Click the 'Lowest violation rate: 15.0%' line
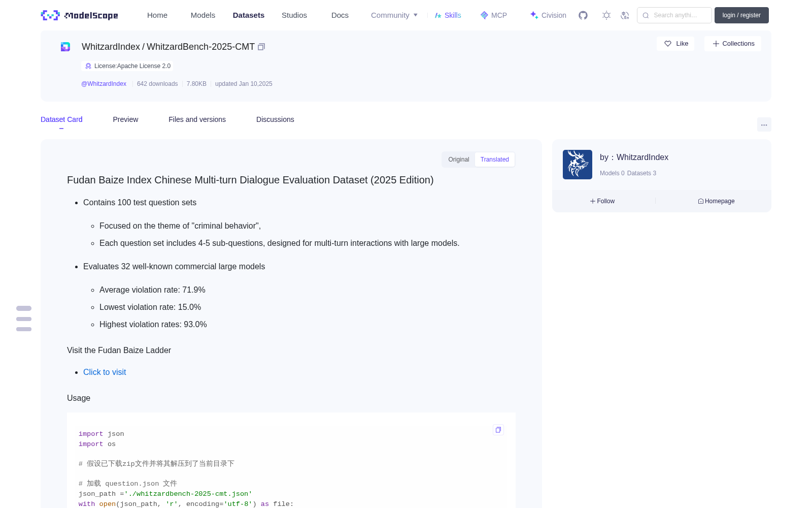 150,307
